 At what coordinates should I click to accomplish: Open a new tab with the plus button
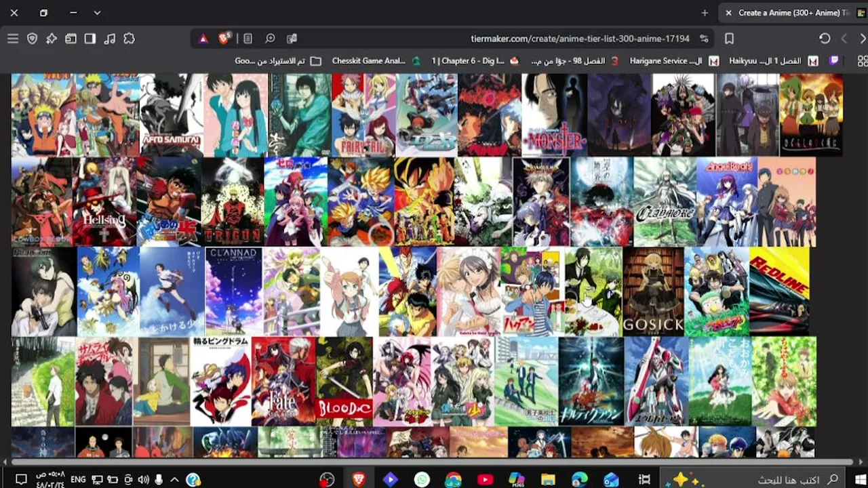coord(705,13)
